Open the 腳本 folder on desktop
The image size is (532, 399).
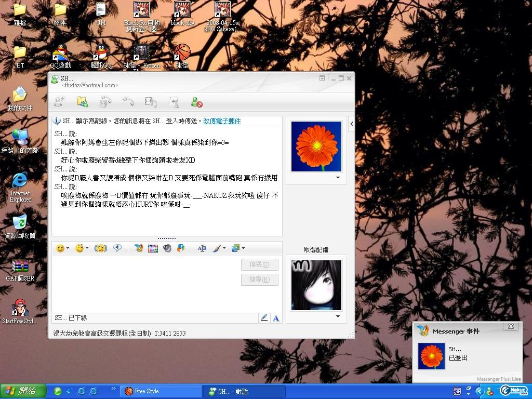(x=60, y=14)
